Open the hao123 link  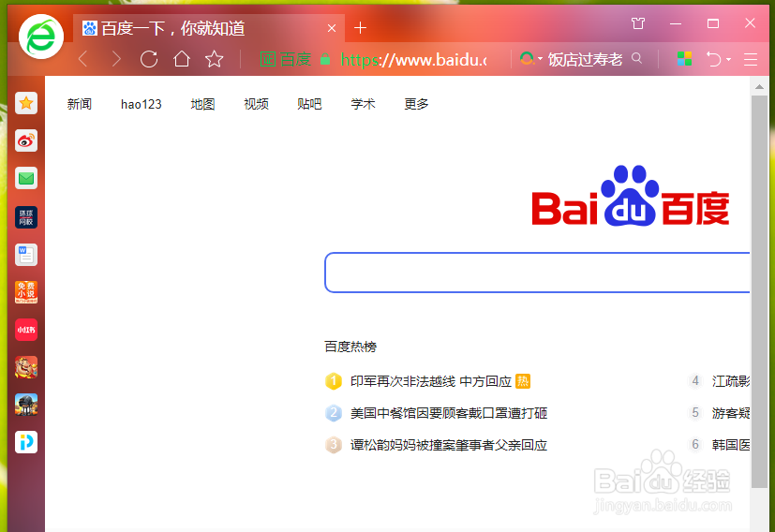click(x=141, y=104)
